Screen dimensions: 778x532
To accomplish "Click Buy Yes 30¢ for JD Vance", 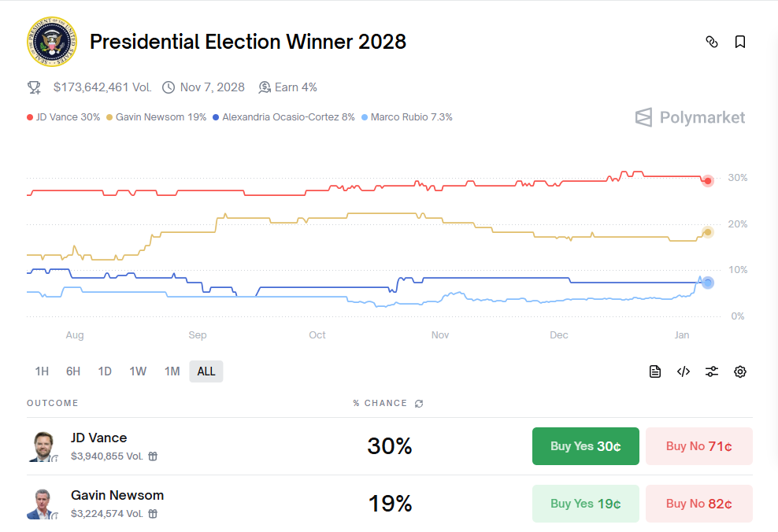I will pyautogui.click(x=585, y=446).
